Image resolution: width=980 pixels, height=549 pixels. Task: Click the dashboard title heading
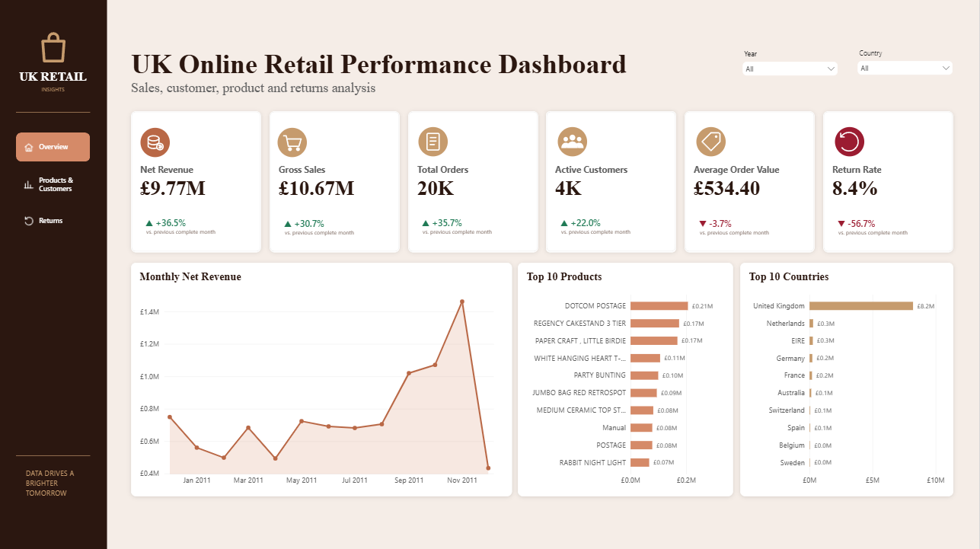coord(378,64)
